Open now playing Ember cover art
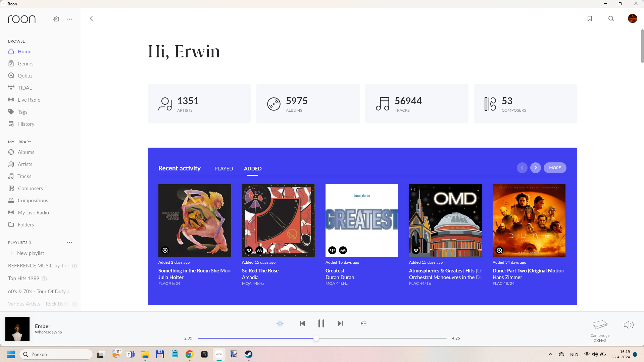Image resolution: width=644 pixels, height=362 pixels. [17, 329]
